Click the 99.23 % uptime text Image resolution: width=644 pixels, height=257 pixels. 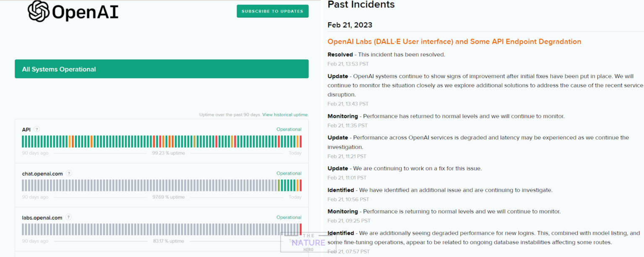tap(168, 153)
